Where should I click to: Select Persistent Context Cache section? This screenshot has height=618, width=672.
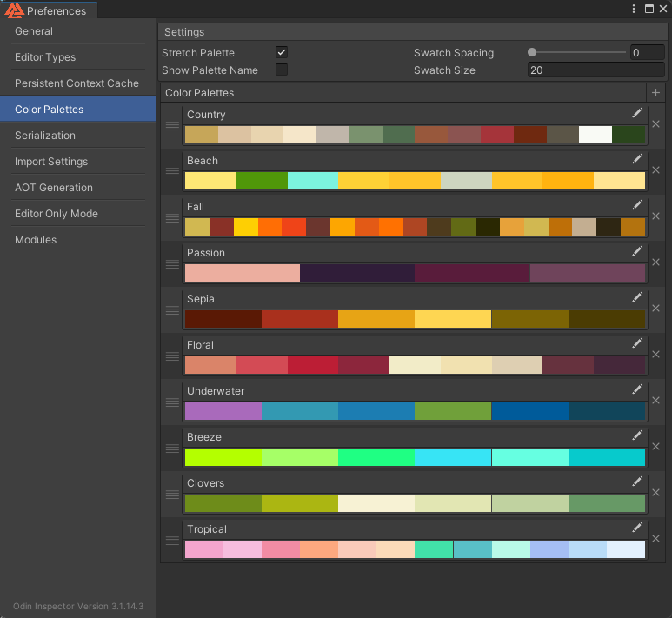(x=77, y=83)
